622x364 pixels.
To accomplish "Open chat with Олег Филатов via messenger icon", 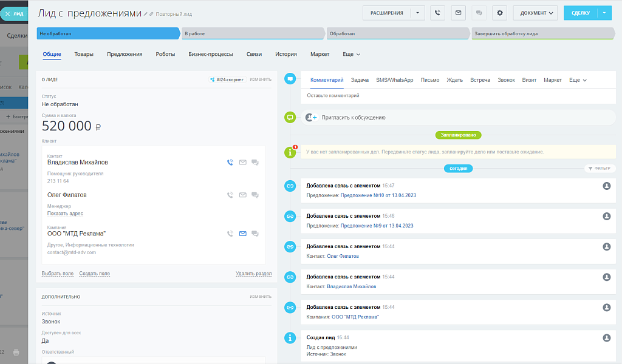I will 255,195.
